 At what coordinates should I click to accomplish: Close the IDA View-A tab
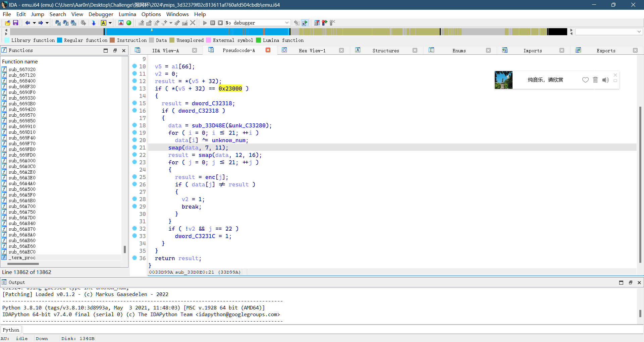[195, 50]
